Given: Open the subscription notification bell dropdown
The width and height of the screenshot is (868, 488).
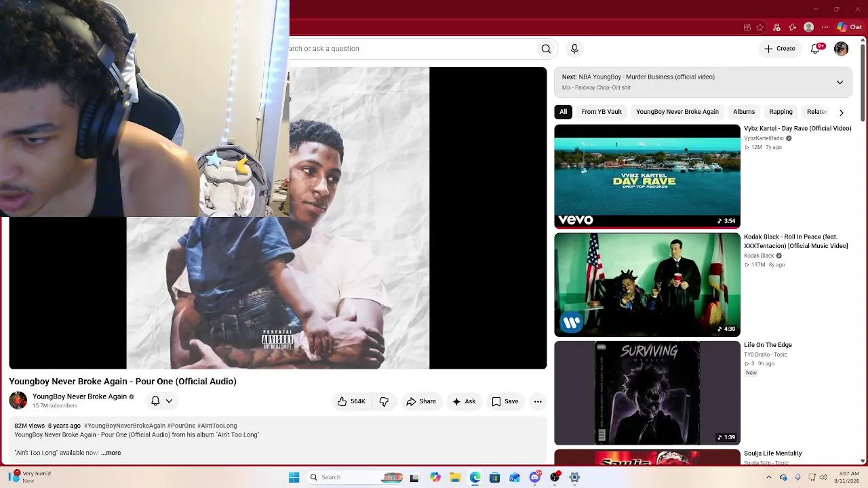Looking at the screenshot, I should coord(161,401).
